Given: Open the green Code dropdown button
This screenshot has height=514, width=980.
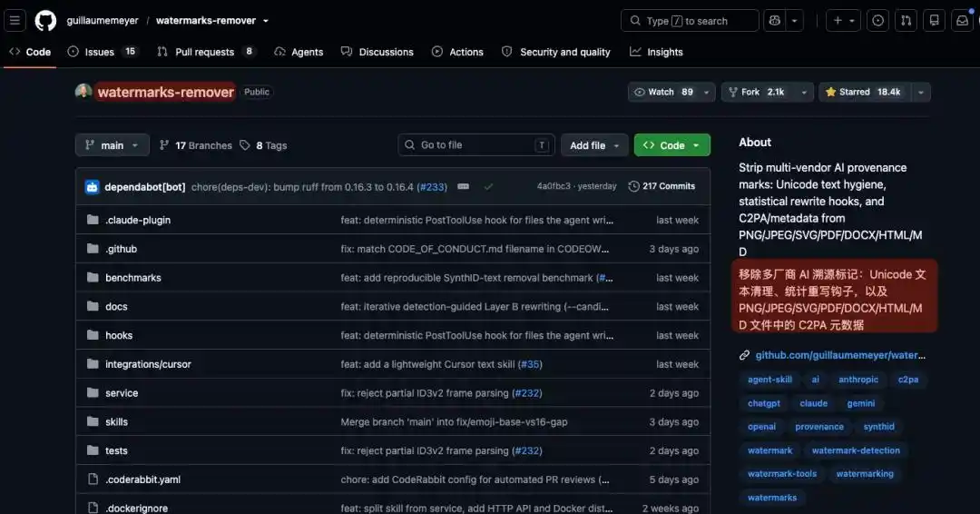Looking at the screenshot, I should [671, 145].
